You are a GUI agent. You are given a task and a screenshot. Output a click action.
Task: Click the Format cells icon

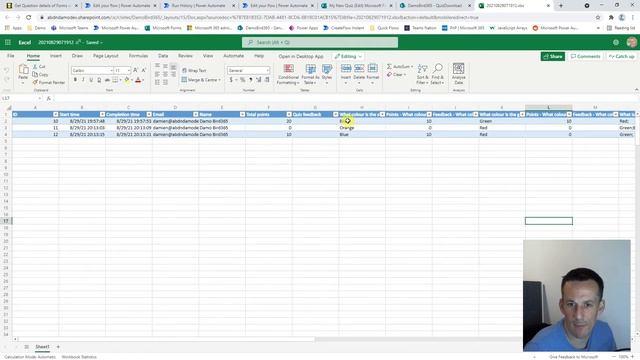(373, 69)
